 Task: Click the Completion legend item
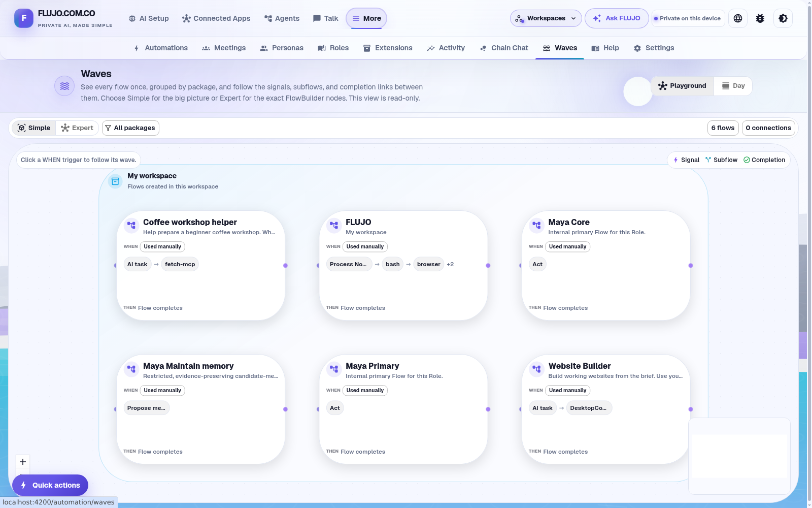[764, 160]
